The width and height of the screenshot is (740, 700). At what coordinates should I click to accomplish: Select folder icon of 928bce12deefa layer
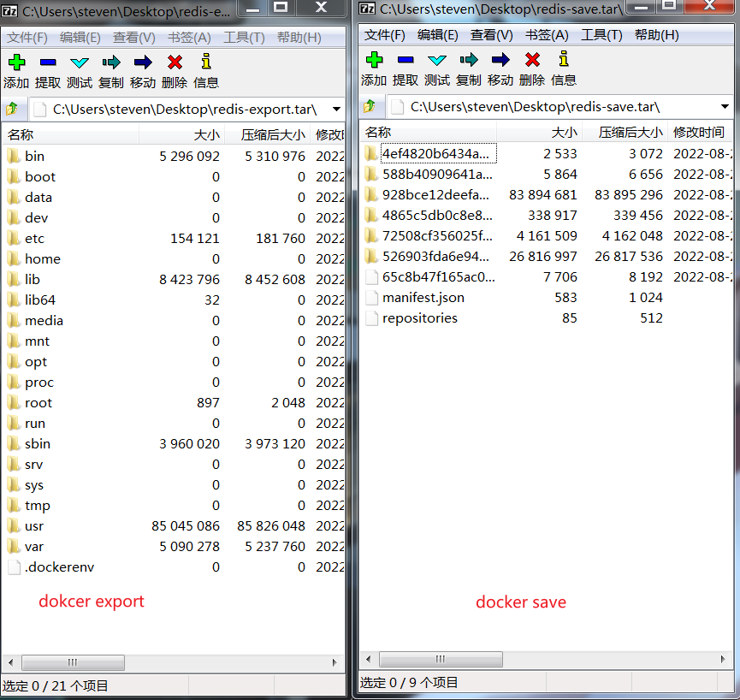[372, 194]
